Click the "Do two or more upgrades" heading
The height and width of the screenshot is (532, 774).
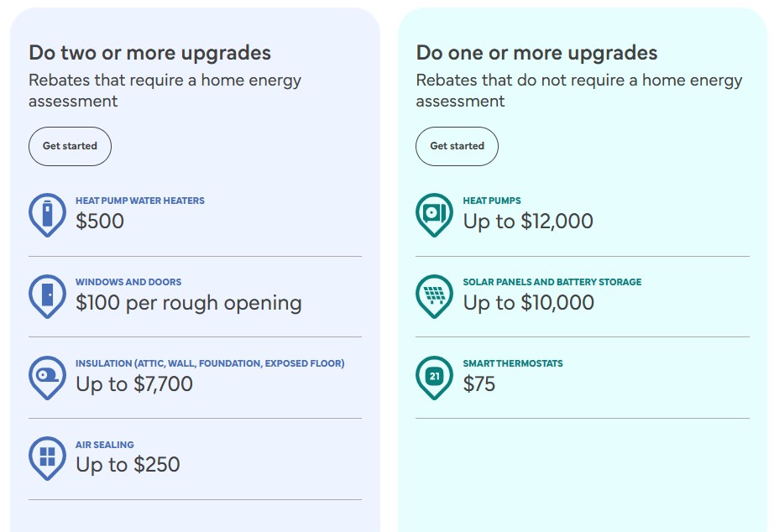tap(149, 53)
